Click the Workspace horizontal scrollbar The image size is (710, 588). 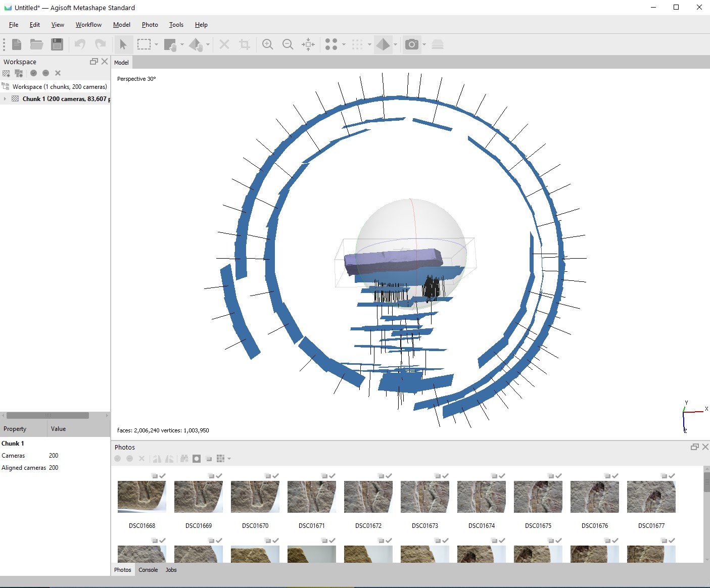coord(48,416)
